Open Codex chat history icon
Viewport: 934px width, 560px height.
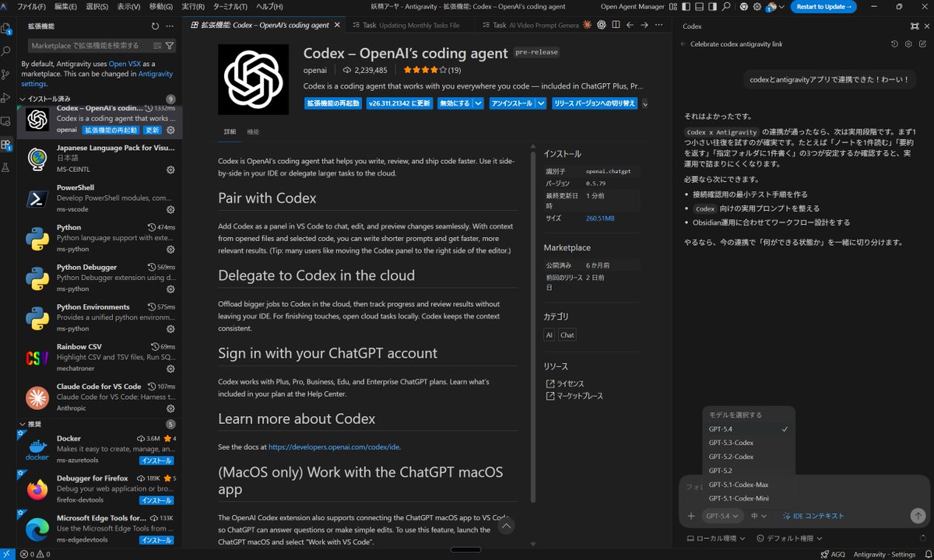(x=894, y=44)
